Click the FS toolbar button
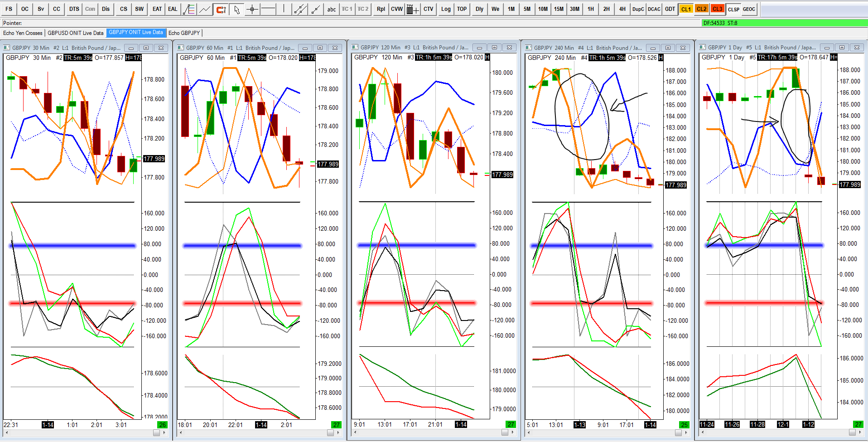Image resolution: width=868 pixels, height=442 pixels. [x=9, y=9]
